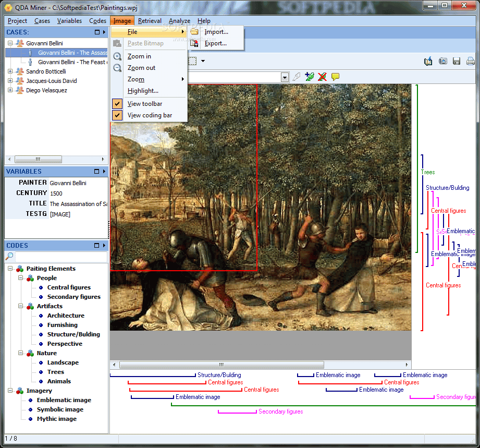Click the magnifier search icon in Codes panel
The image size is (480, 448).
click(9, 256)
